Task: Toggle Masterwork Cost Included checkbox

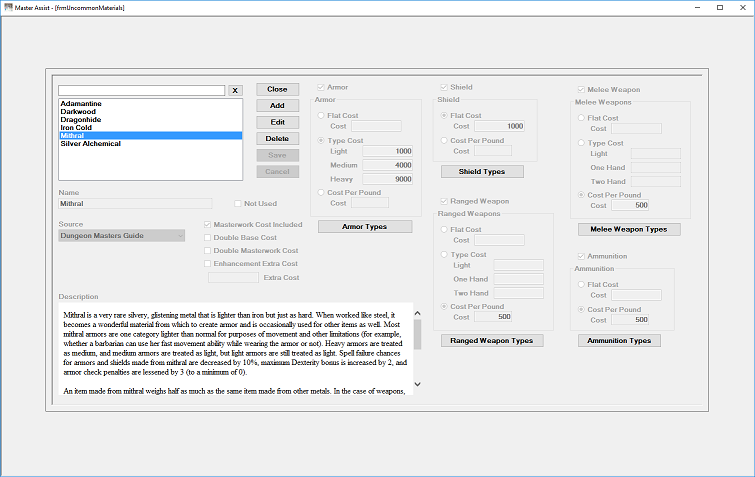Action: (208, 224)
